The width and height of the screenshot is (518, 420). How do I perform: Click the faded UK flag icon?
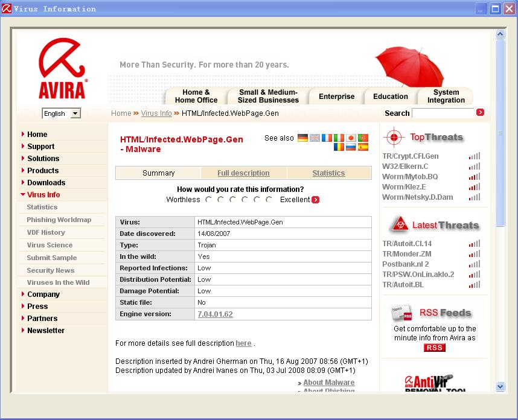click(315, 138)
